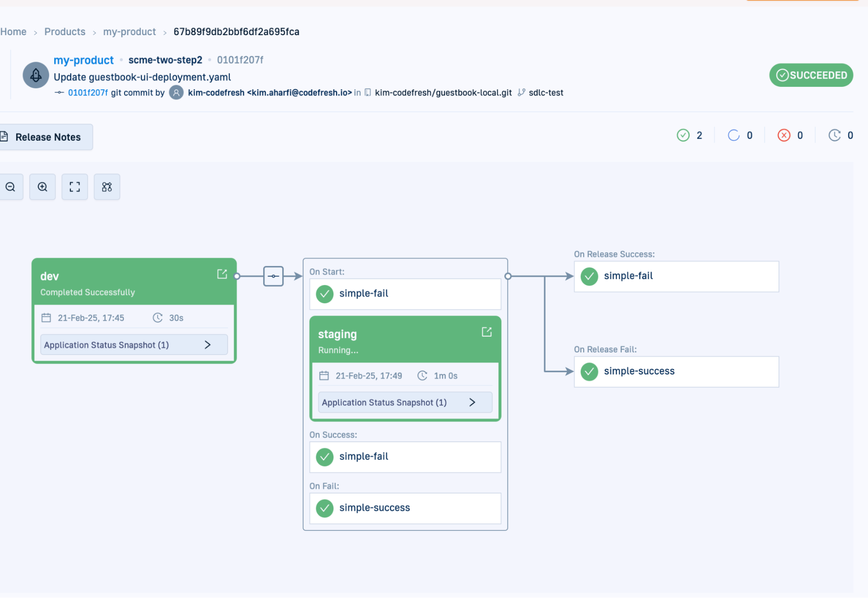
Task: Click the zoom in magnifier icon
Action: tap(43, 187)
